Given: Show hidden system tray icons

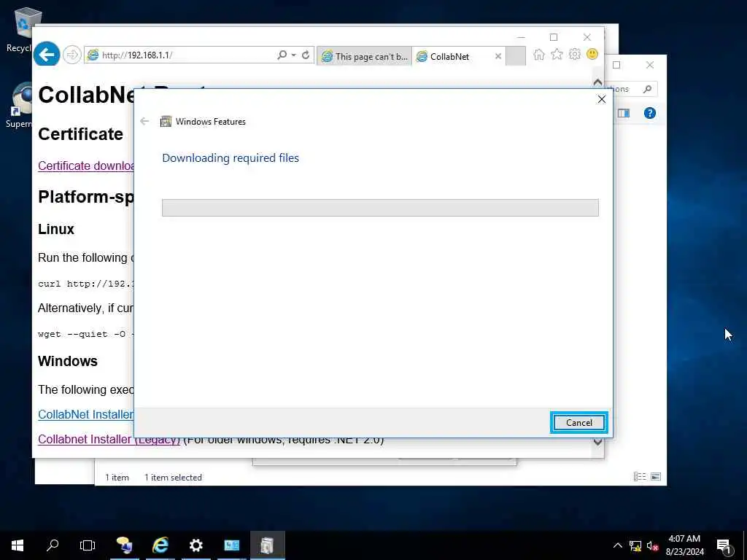Looking at the screenshot, I should [x=617, y=545].
